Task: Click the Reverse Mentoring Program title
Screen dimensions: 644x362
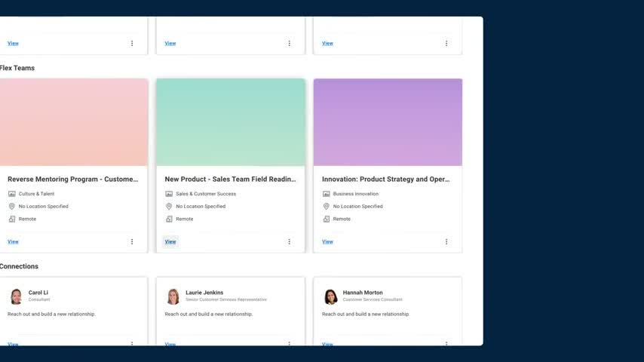Action: (x=73, y=179)
